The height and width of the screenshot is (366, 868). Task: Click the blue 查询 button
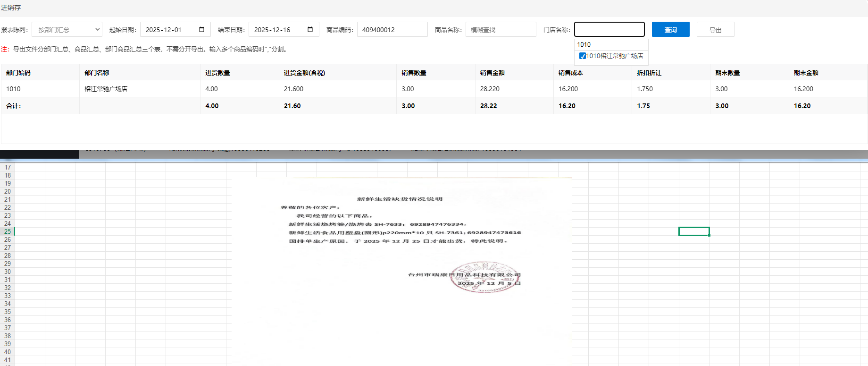pyautogui.click(x=670, y=29)
